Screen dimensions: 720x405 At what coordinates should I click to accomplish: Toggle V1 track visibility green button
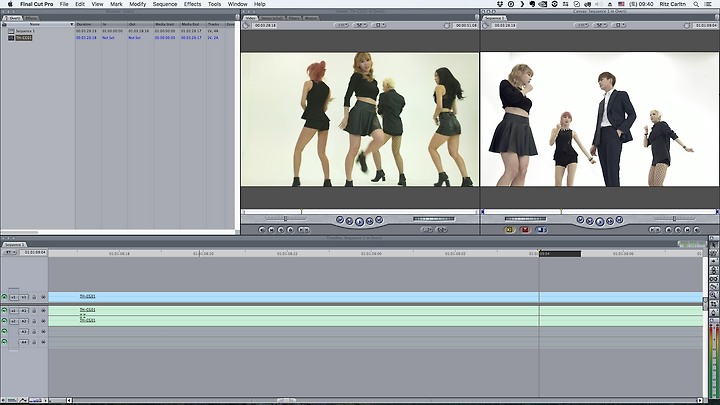click(5, 297)
